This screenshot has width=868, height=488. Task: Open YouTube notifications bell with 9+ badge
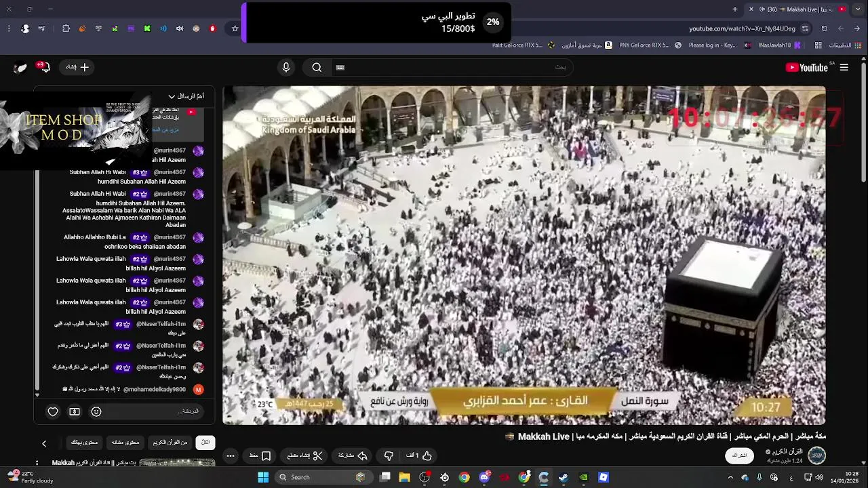coord(45,67)
